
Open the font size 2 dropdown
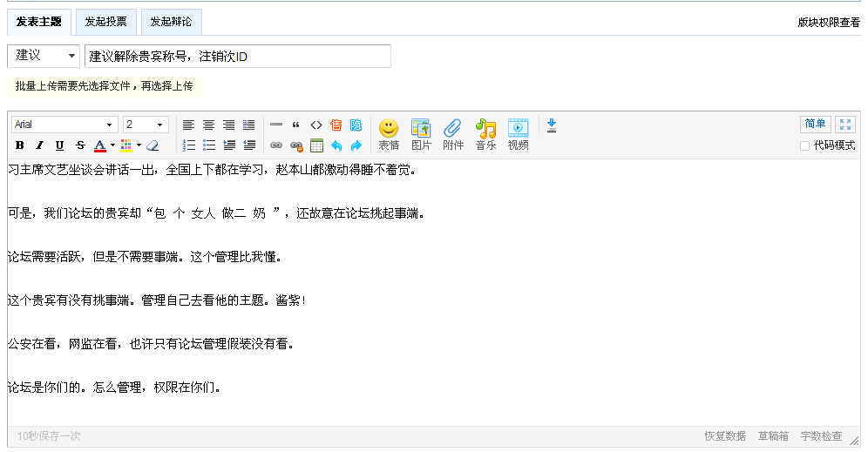[146, 125]
